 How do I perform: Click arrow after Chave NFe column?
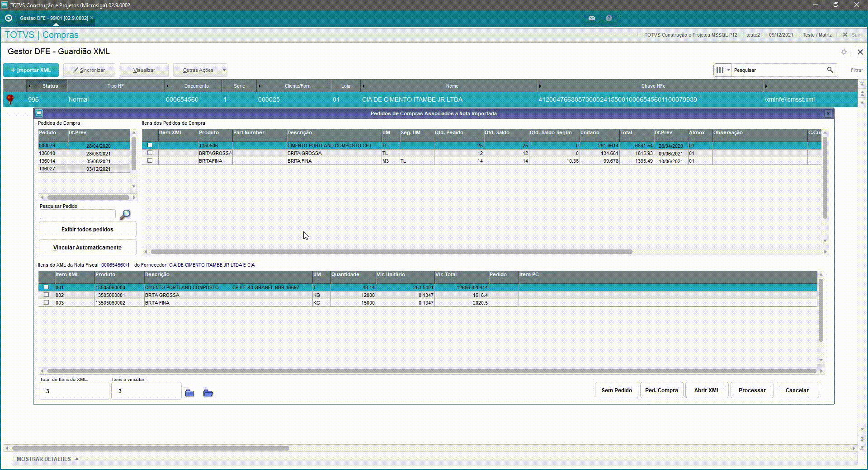[x=766, y=86]
